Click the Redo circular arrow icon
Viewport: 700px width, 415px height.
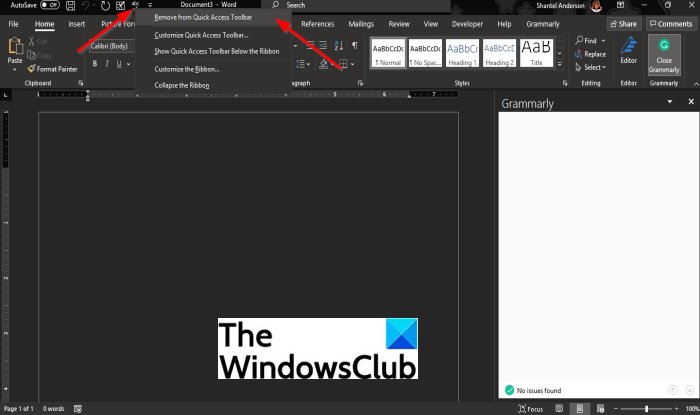click(105, 5)
